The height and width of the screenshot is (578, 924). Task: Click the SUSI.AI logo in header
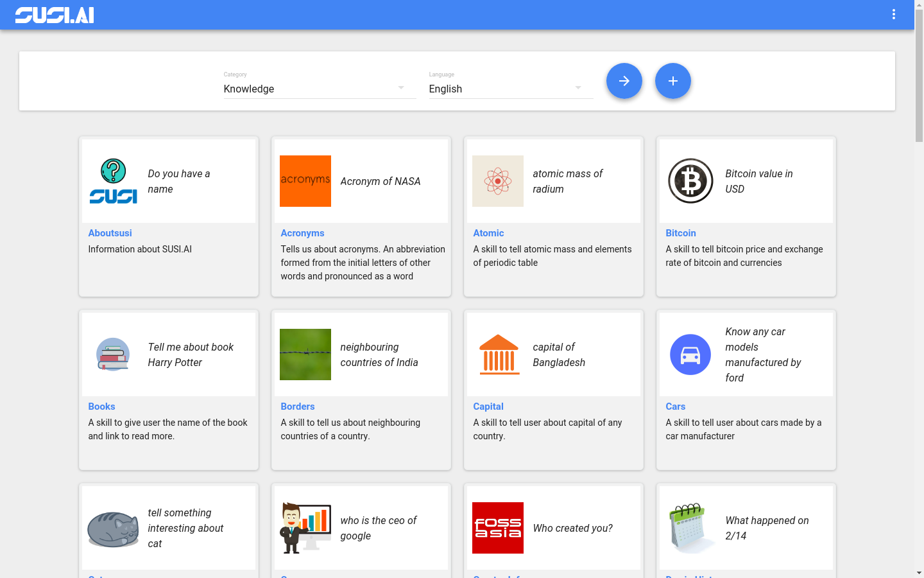[x=55, y=15]
